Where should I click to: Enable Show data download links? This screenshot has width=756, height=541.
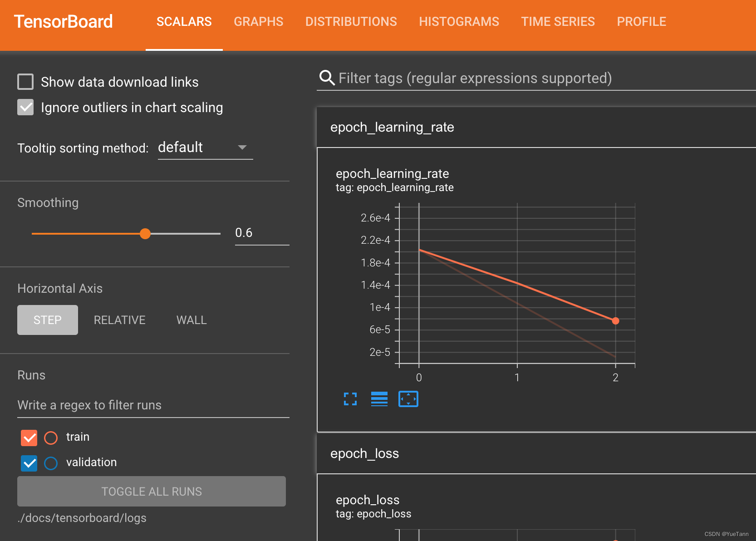coord(25,82)
